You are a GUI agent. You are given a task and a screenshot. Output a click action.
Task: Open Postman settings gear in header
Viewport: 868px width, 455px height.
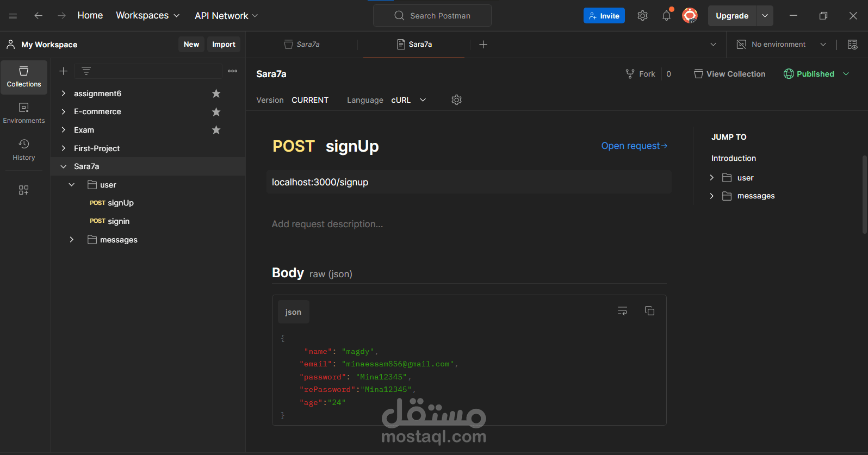(x=642, y=16)
